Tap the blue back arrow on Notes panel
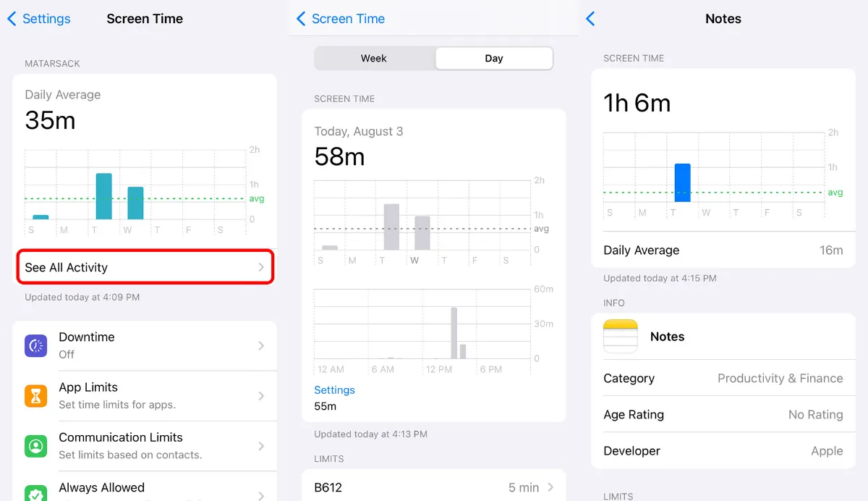The image size is (868, 501). tap(590, 19)
